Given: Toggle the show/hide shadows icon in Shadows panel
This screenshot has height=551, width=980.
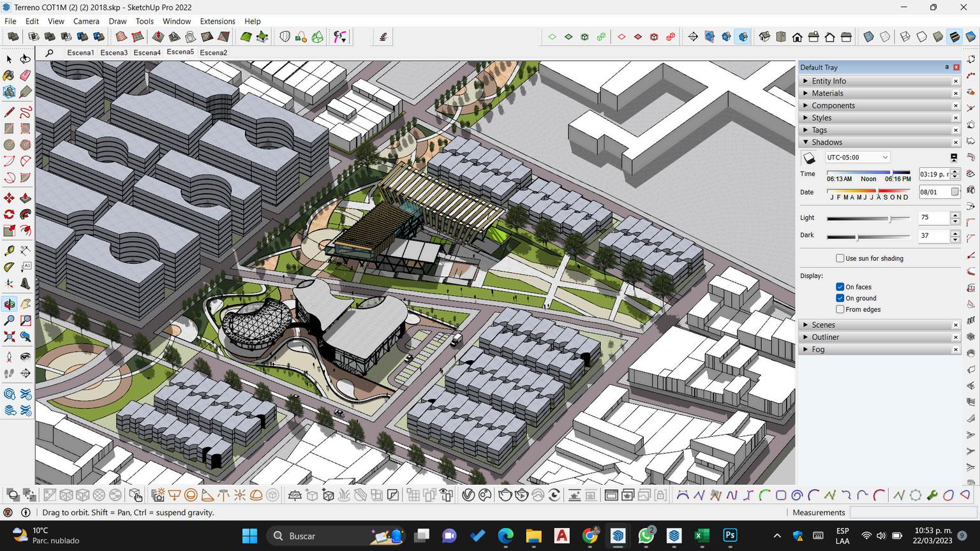Looking at the screenshot, I should point(809,158).
